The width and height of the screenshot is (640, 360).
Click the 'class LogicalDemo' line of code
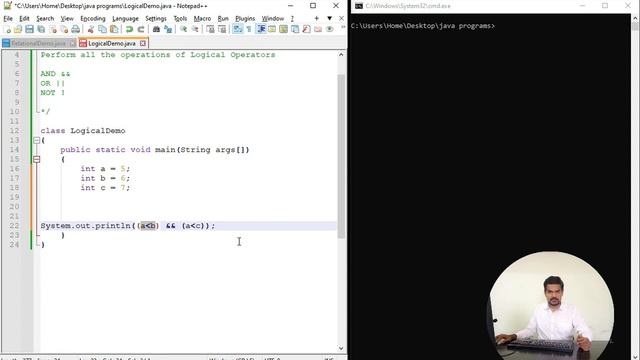(82, 131)
